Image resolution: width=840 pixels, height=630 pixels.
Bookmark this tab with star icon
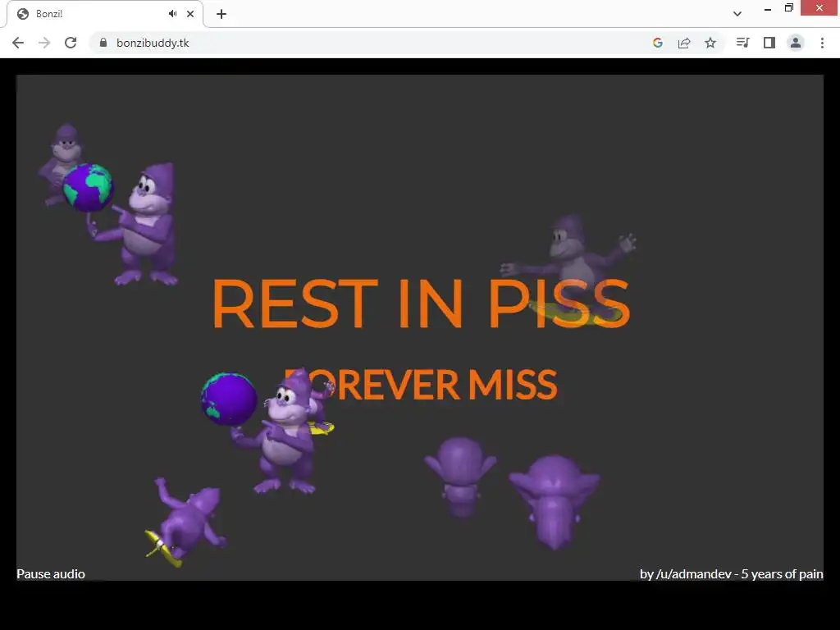710,43
